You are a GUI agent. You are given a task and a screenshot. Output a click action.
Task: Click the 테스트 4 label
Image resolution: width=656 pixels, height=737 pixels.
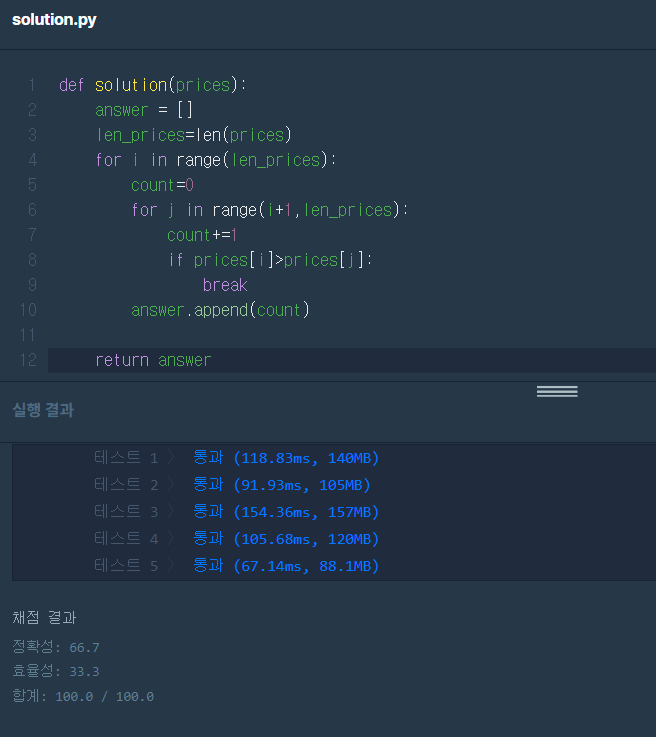pos(126,539)
